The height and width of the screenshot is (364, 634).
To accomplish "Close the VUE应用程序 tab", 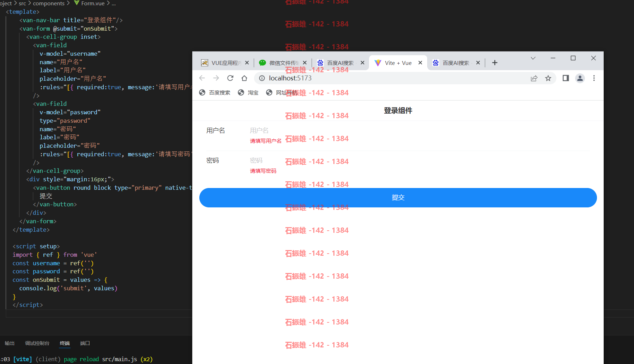I will [x=247, y=62].
